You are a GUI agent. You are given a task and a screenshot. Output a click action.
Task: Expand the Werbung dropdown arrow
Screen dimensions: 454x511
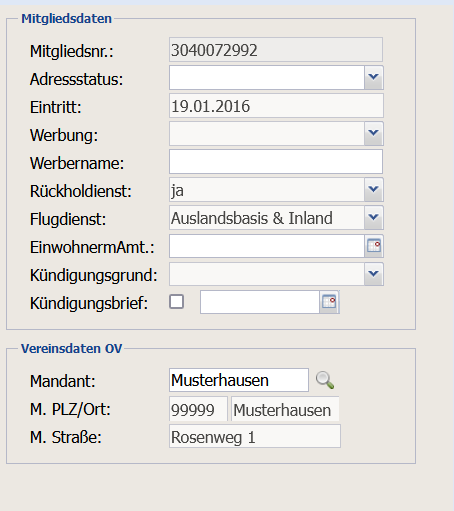tap(373, 133)
